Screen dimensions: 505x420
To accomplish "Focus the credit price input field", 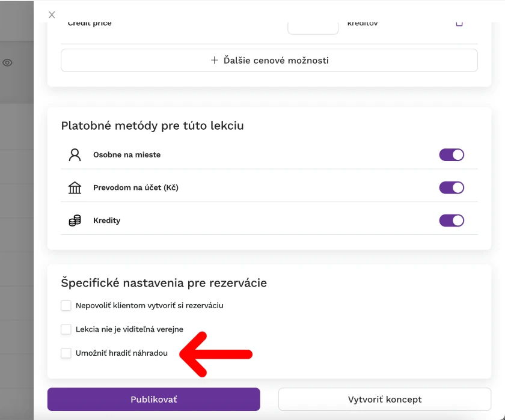I will pyautogui.click(x=313, y=28).
